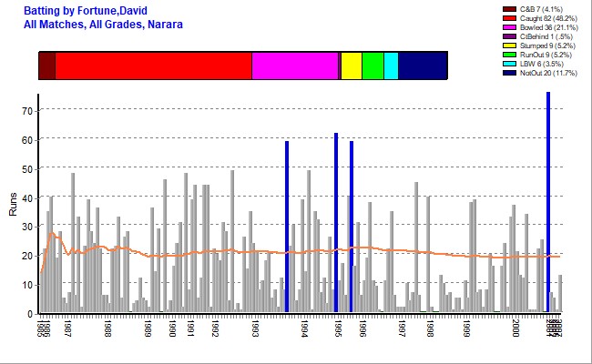Select the 2000 label on the x-axis
Image resolution: width=592 pixels, height=364 pixels.
click(515, 328)
